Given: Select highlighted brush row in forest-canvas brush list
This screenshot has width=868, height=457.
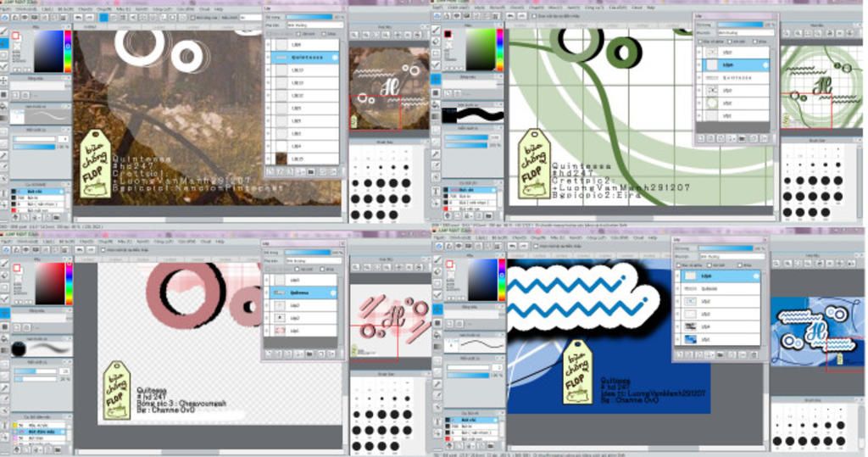Looking at the screenshot, I should tap(37, 192).
